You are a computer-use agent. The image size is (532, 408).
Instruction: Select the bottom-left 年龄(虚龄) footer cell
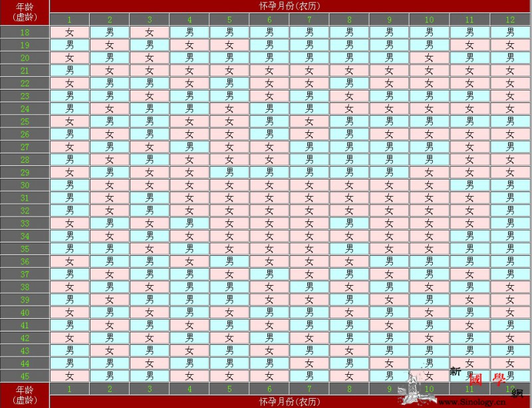click(25, 395)
